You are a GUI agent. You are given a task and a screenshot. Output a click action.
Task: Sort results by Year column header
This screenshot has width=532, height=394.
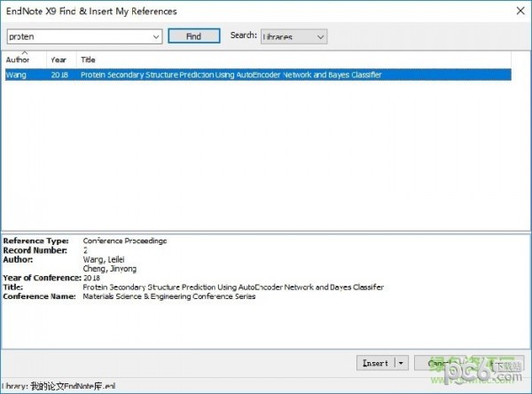[61, 59]
